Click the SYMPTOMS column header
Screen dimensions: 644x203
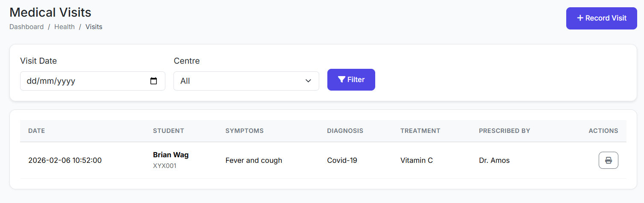click(244, 131)
